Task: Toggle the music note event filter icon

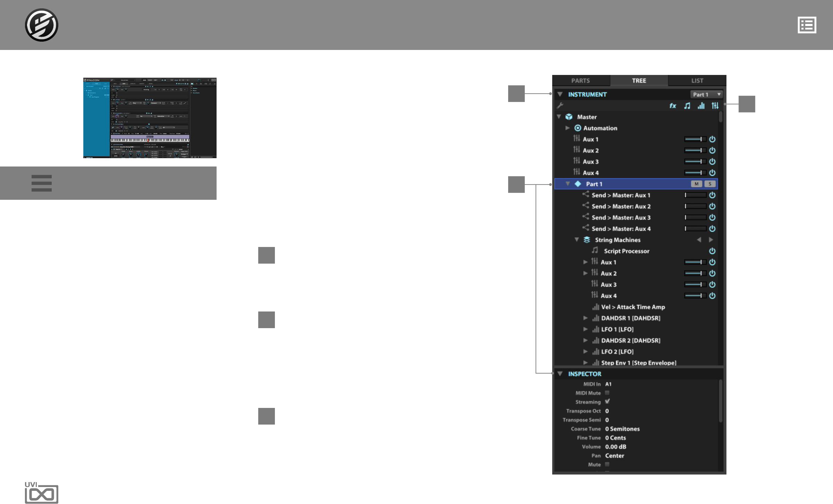Action: click(x=687, y=106)
